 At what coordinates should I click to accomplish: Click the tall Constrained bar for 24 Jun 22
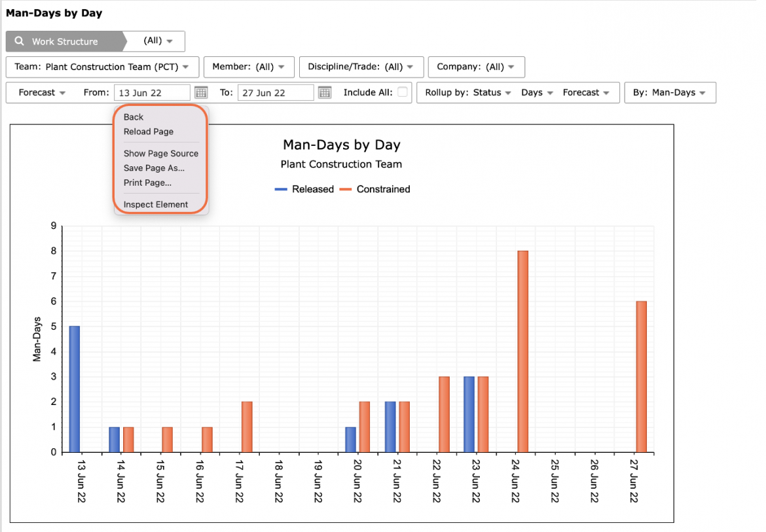point(522,351)
